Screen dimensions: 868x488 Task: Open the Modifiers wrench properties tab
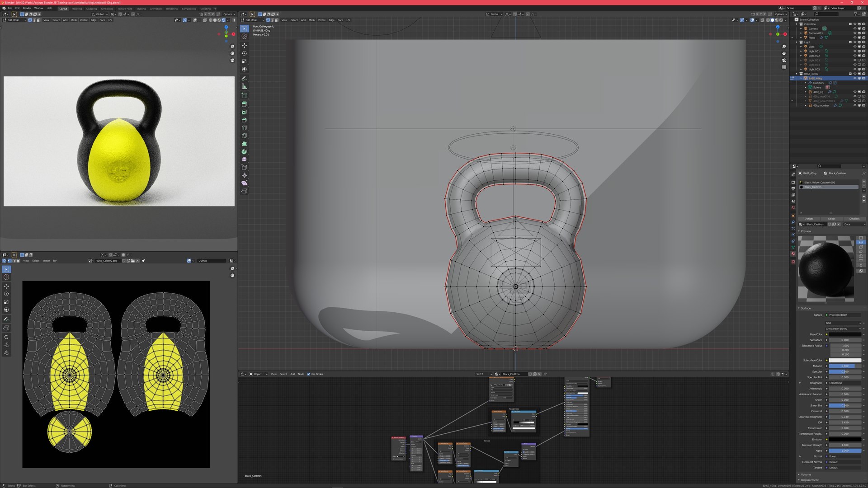point(793,222)
